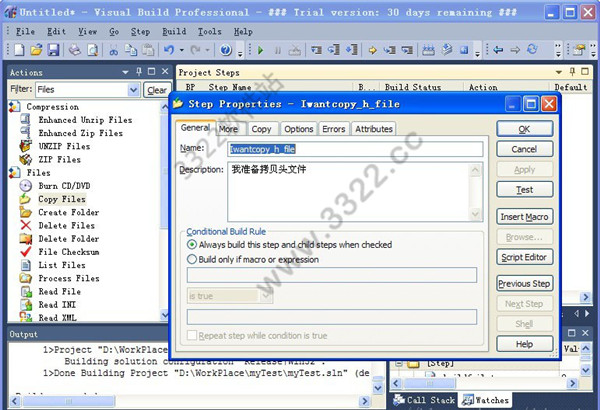This screenshot has width=600, height=410.
Task: Click the Cut scissors icon
Action: coord(114,50)
